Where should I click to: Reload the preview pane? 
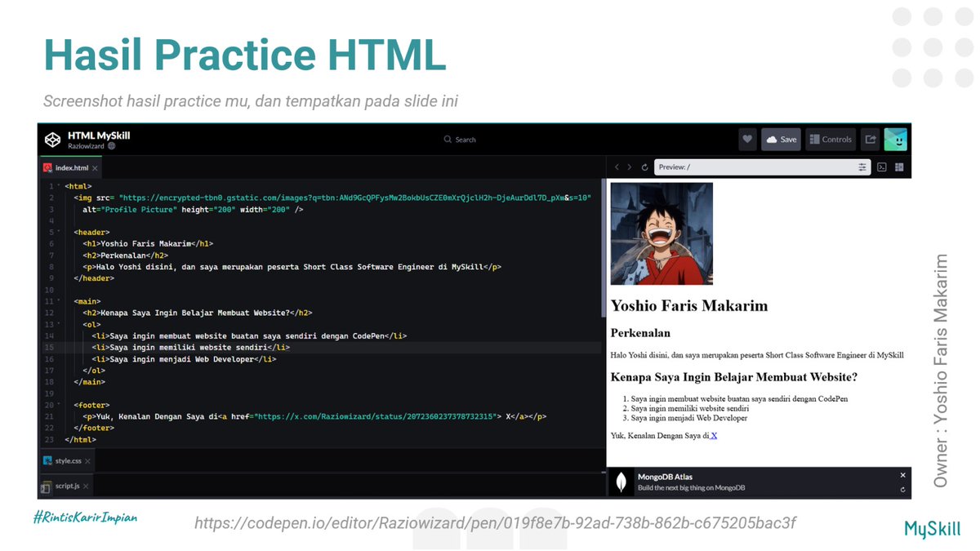[644, 167]
